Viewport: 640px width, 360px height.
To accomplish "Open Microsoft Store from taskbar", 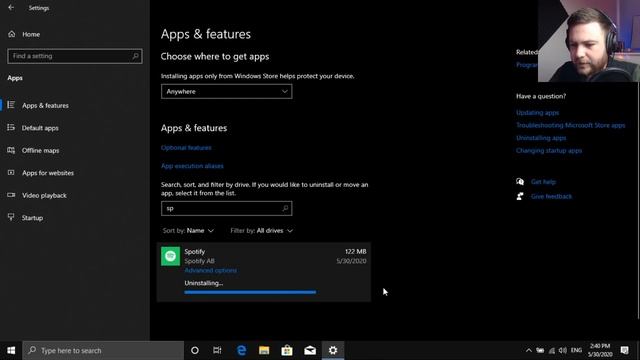I will 287,350.
